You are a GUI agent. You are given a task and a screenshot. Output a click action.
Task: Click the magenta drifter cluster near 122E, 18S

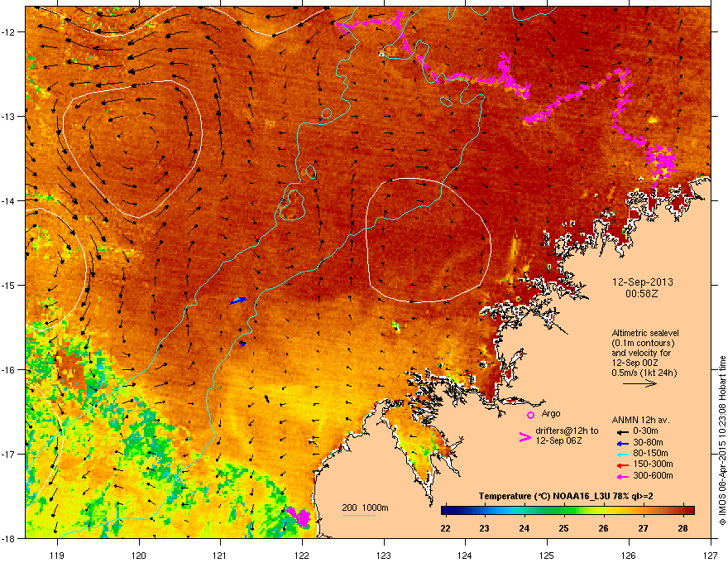coord(299,517)
